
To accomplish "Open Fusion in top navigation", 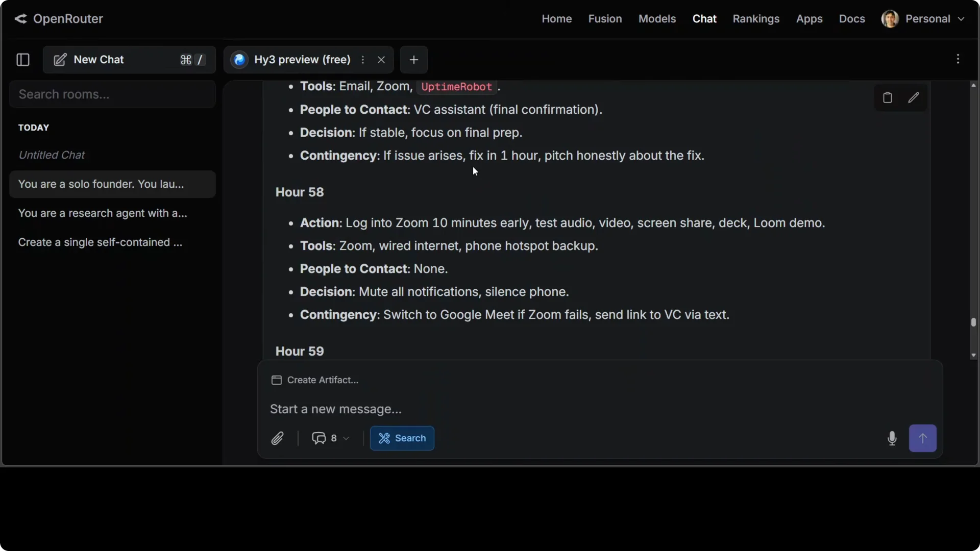I will (x=605, y=19).
